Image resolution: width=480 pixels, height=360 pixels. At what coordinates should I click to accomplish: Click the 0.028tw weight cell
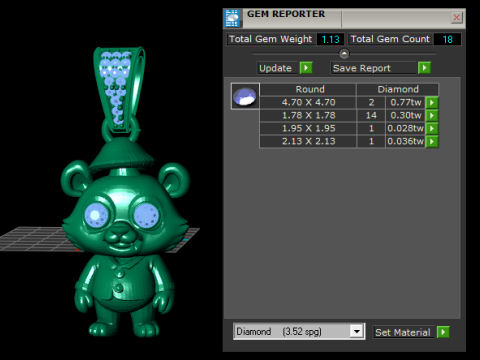[406, 128]
